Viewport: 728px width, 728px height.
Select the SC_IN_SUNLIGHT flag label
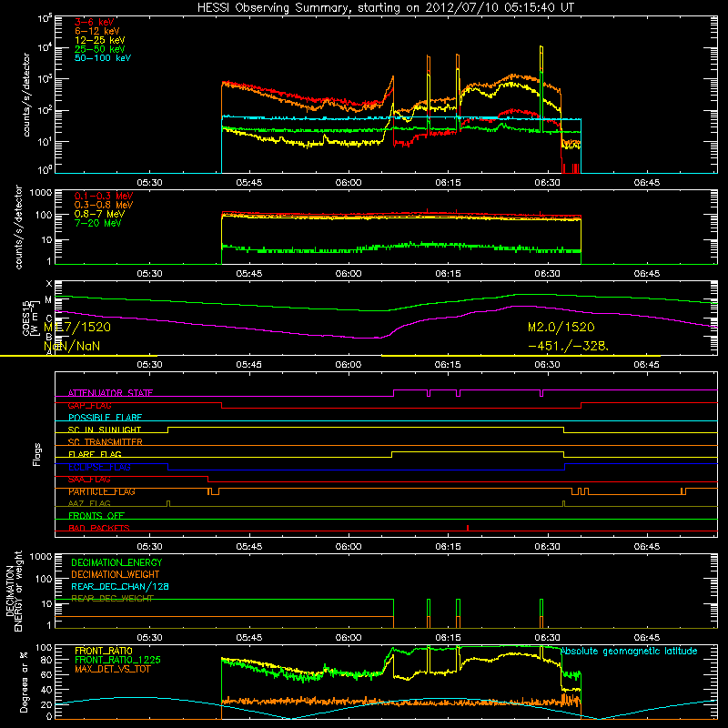[105, 430]
